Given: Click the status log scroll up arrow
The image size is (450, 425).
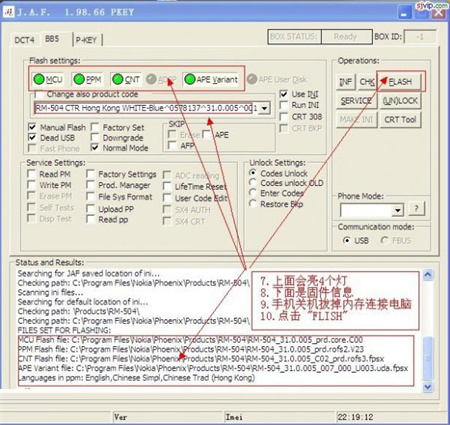Looking at the screenshot, I should point(428,275).
